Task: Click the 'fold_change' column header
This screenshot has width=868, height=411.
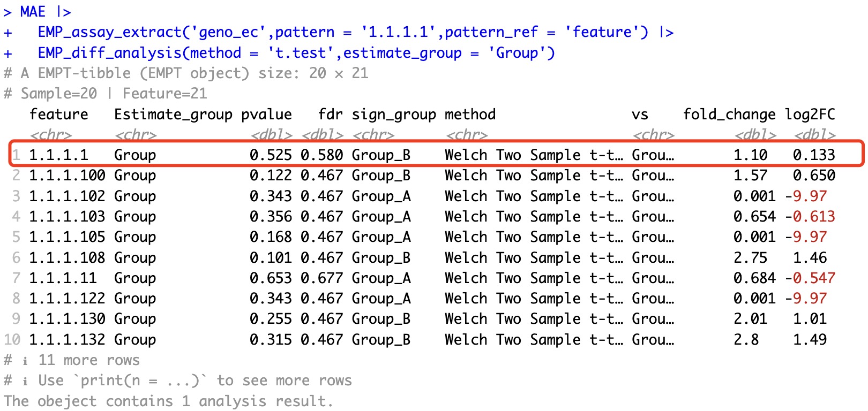Action: (x=729, y=115)
